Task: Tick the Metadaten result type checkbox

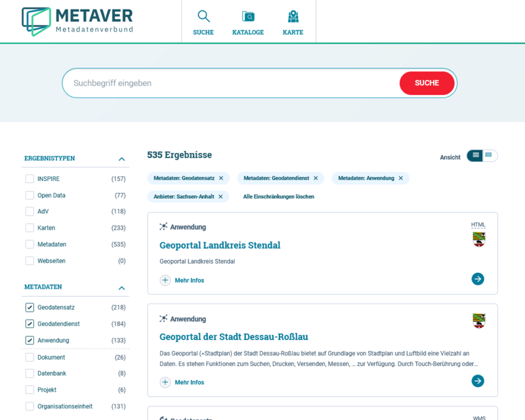Action: point(30,244)
